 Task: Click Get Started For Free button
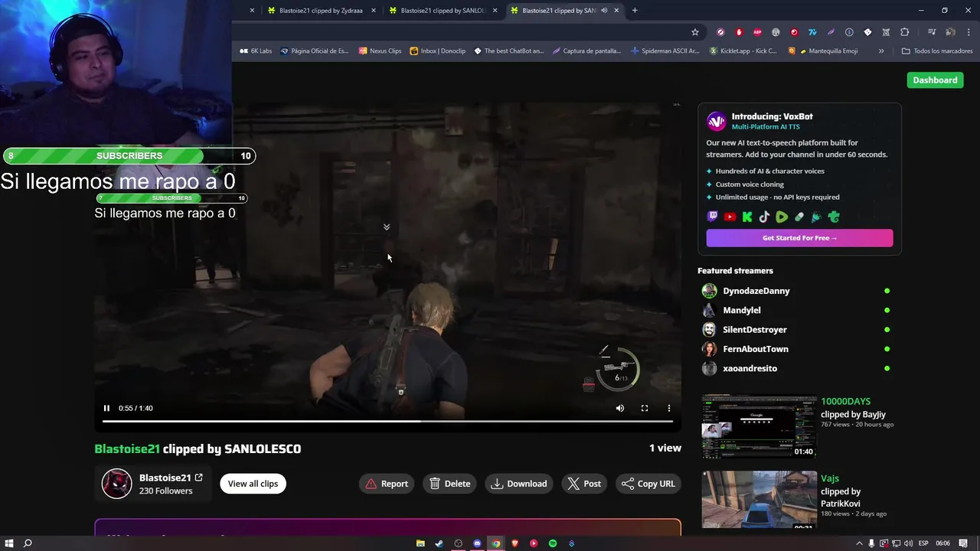(x=799, y=238)
